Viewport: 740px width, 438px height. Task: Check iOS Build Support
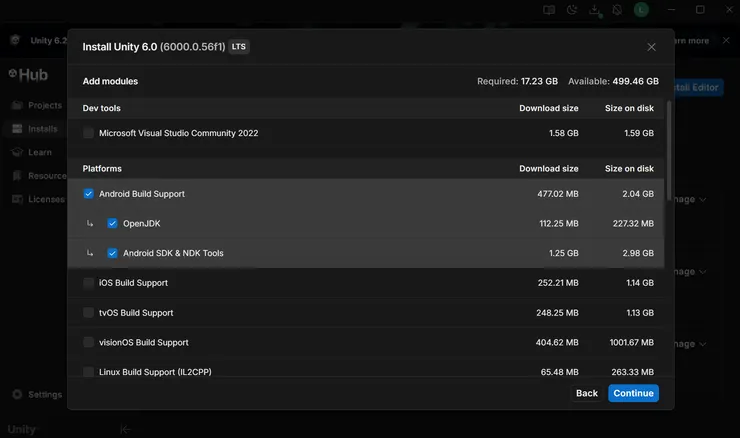click(89, 283)
